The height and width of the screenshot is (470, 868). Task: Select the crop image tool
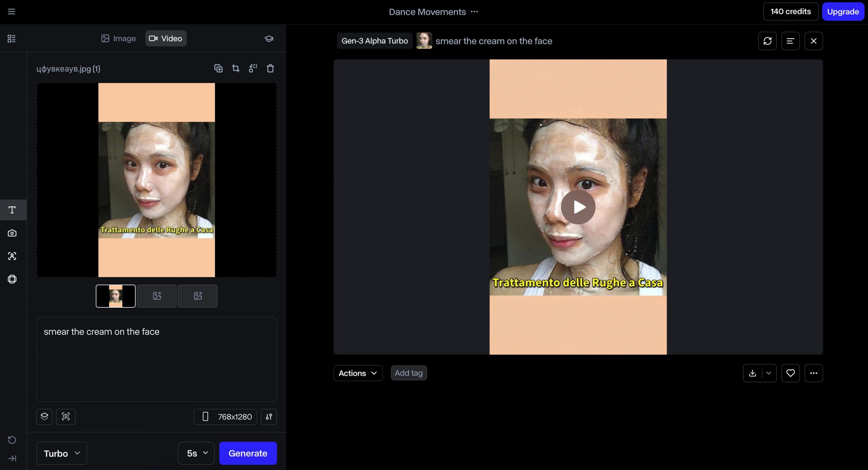[236, 68]
